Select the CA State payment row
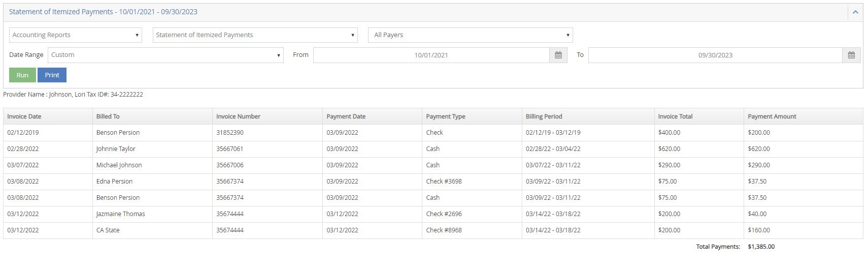 point(108,230)
